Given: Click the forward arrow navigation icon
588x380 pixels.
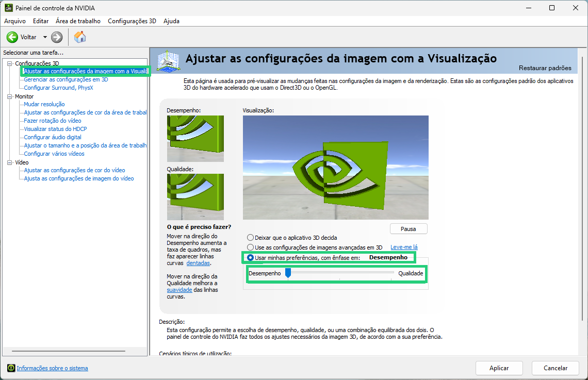Looking at the screenshot, I should click(57, 37).
